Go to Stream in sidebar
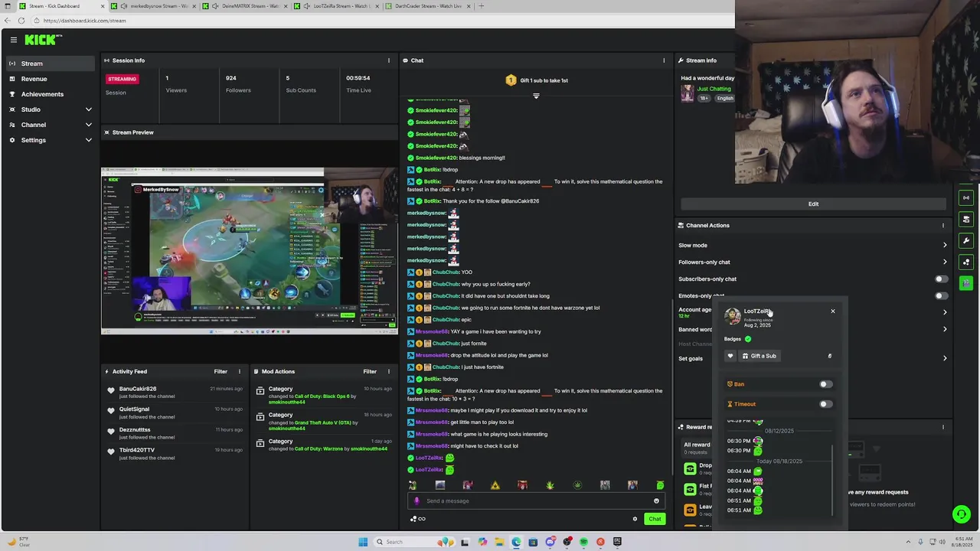The width and height of the screenshot is (980, 551). pyautogui.click(x=51, y=64)
